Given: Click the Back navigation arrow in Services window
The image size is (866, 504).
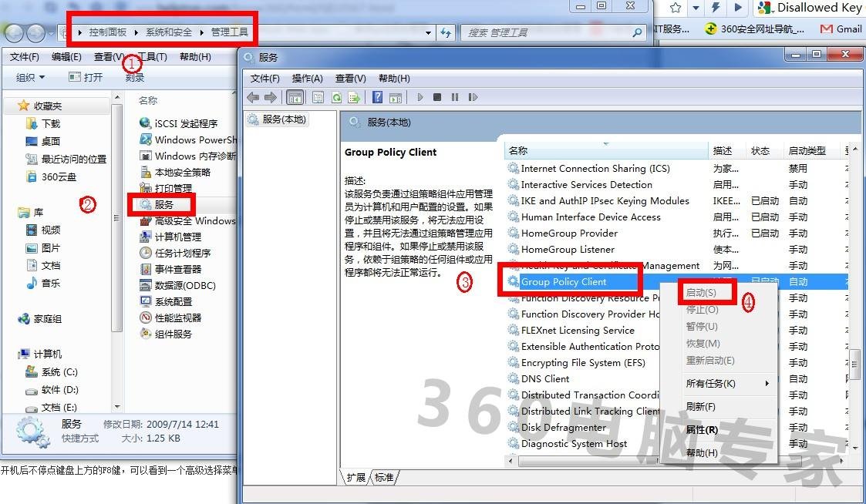Looking at the screenshot, I should pyautogui.click(x=252, y=97).
